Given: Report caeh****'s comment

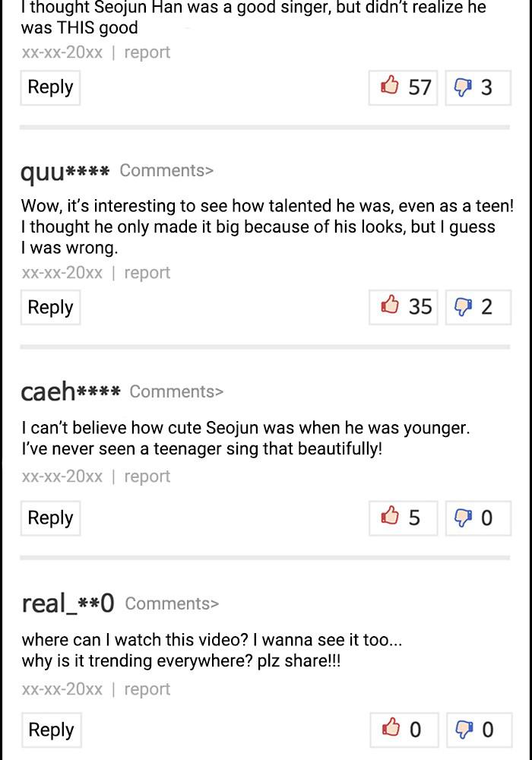Looking at the screenshot, I should click(x=147, y=477).
